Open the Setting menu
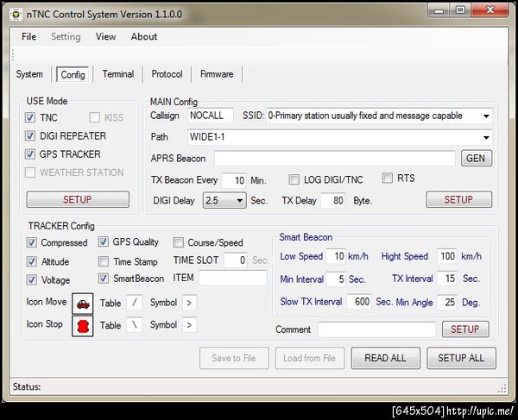 (66, 36)
